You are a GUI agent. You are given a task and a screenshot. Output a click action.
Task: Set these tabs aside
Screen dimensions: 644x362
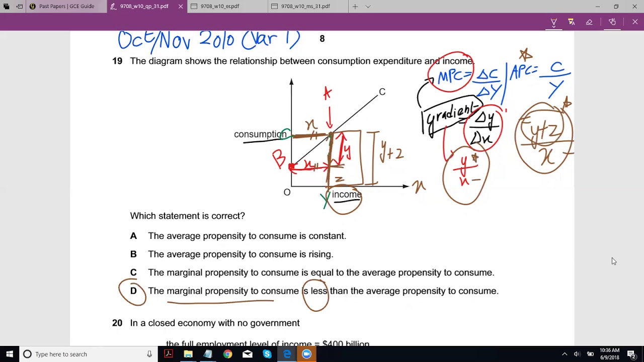(20, 7)
